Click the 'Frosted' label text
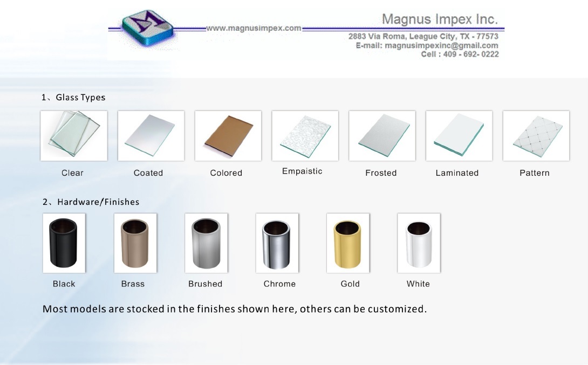The image size is (588, 365). coord(381,173)
